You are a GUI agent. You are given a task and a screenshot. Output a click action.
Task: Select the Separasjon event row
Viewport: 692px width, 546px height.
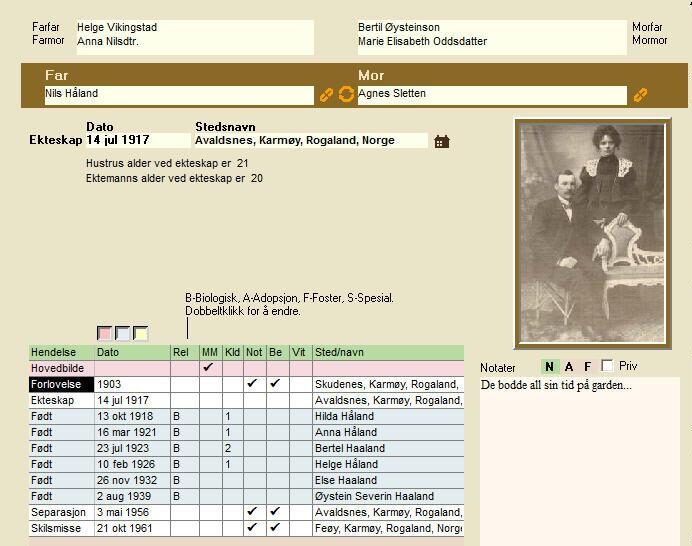point(246,512)
